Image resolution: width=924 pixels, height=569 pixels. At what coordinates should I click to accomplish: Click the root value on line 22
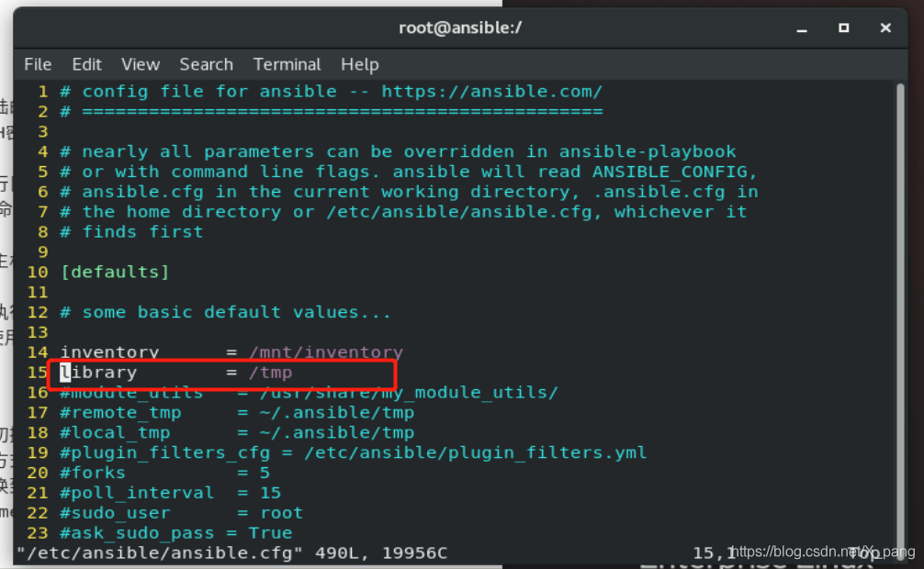coord(282,513)
